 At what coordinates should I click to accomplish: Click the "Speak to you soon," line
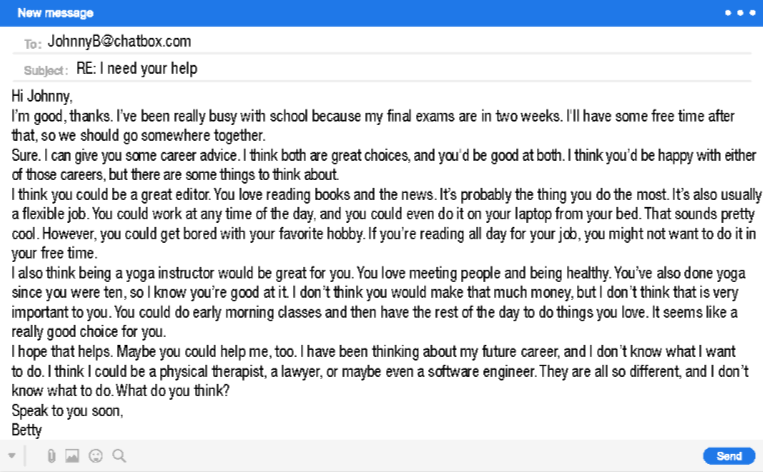66,410
